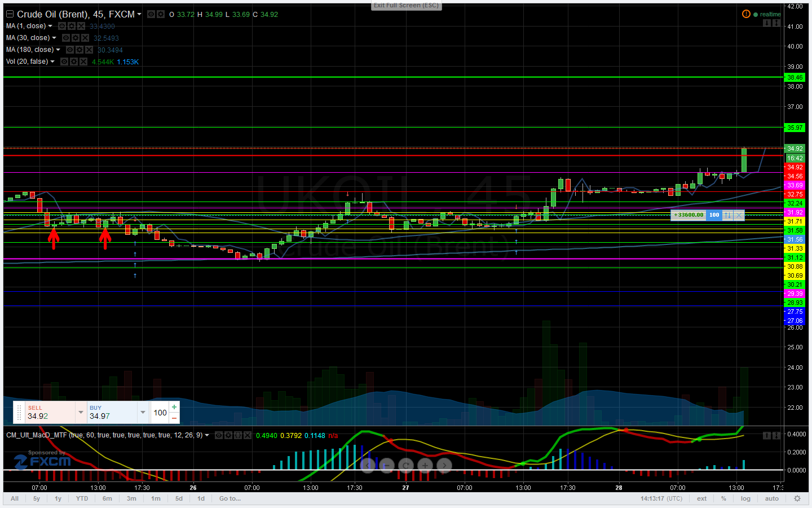Zoom in using the round plus button
The width and height of the screenshot is (812, 508).
point(425,465)
